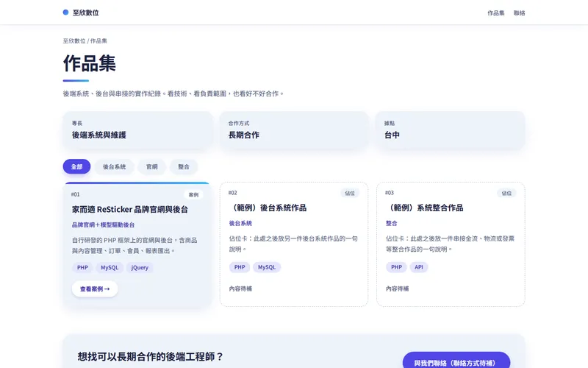
Task: Open 聯絡 in top navigation
Action: tap(520, 13)
